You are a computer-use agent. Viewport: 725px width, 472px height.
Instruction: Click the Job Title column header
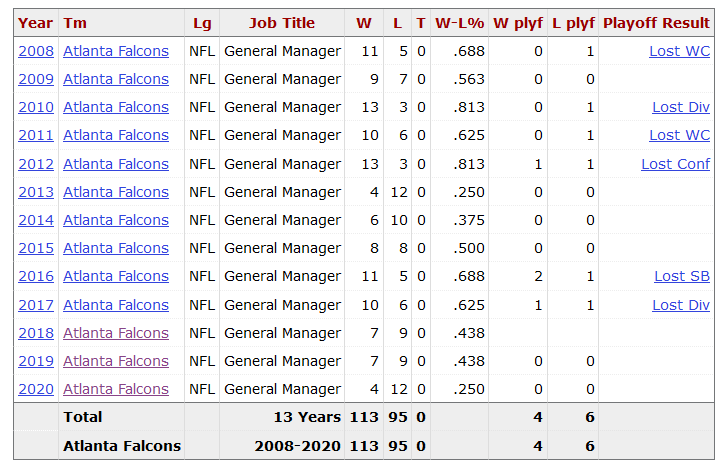282,23
